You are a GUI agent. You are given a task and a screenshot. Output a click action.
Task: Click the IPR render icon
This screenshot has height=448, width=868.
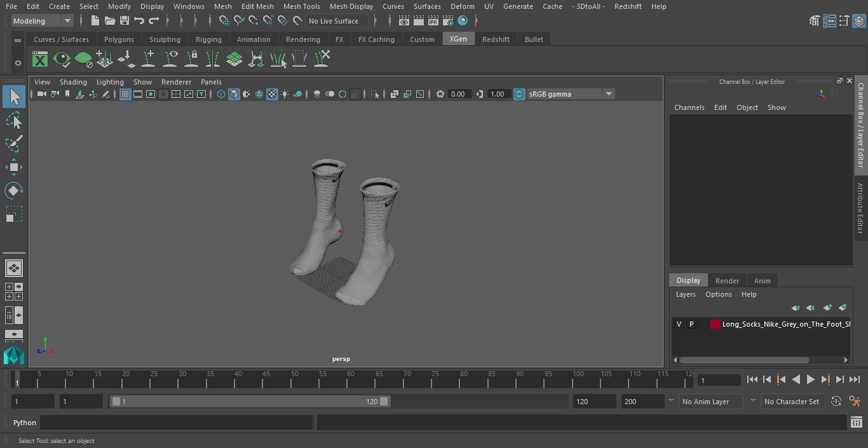tap(433, 21)
